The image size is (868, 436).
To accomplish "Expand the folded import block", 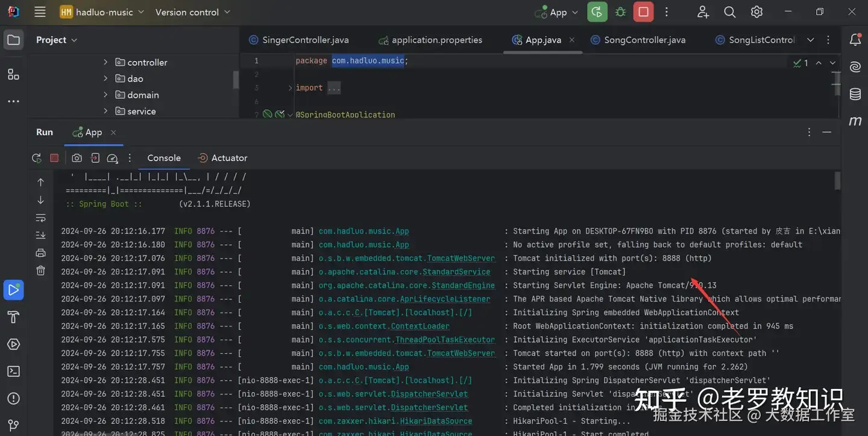I will click(290, 88).
